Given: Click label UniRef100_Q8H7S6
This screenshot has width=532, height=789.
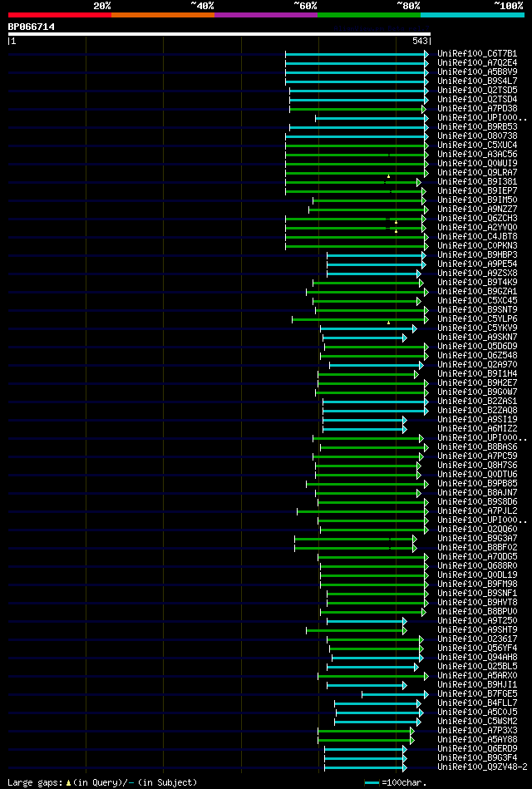Looking at the screenshot, I should click(477, 466).
